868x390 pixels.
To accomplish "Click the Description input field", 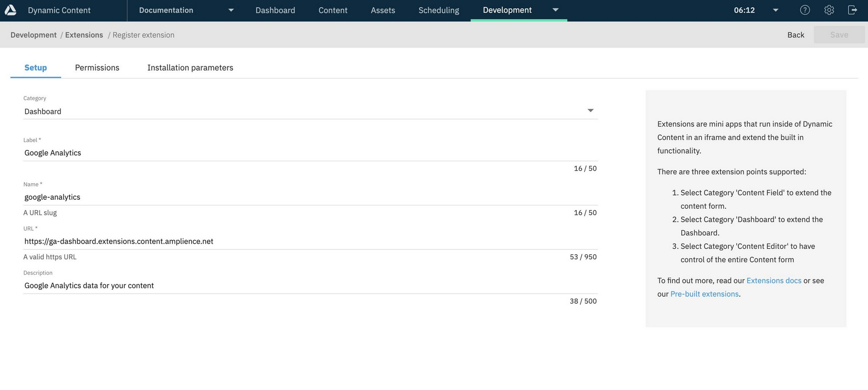I will [310, 286].
